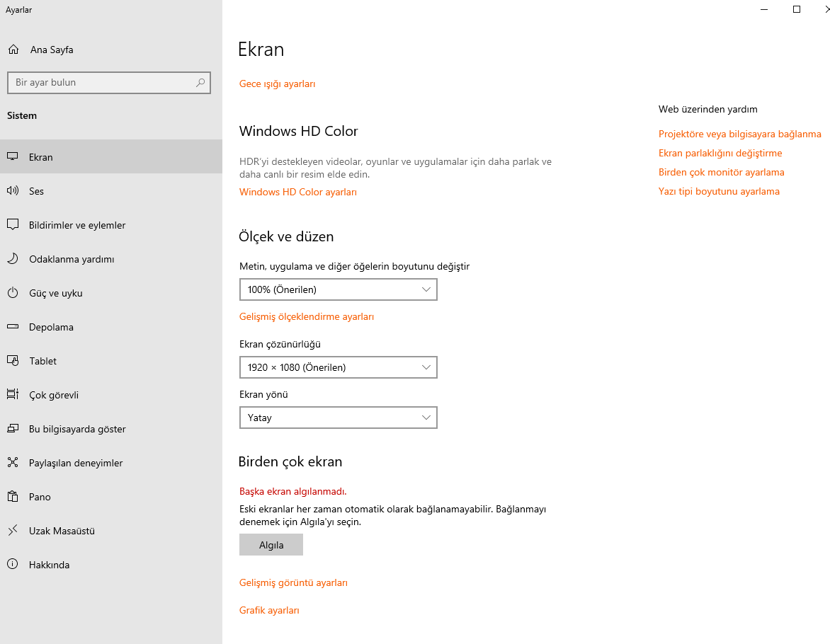Screen dimensions: 830x644
Task: Click the Algıla button
Action: [271, 544]
